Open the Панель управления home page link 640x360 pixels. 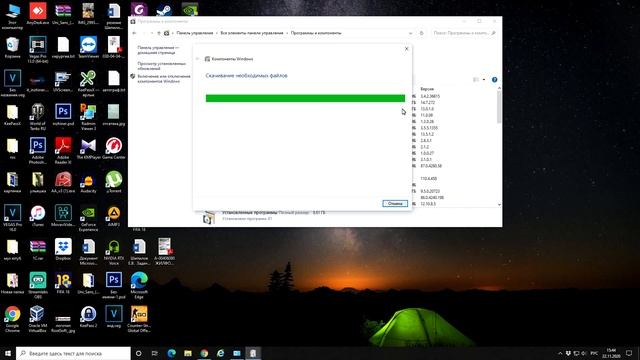158,50
